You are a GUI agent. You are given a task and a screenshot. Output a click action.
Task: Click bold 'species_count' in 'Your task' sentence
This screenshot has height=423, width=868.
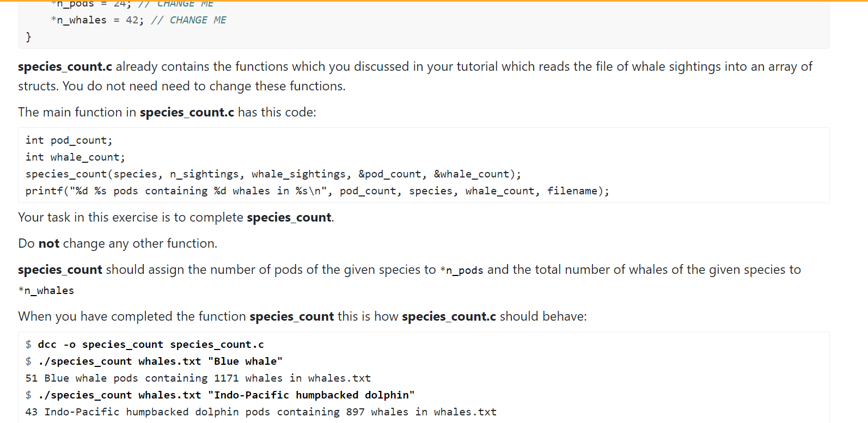pos(289,217)
